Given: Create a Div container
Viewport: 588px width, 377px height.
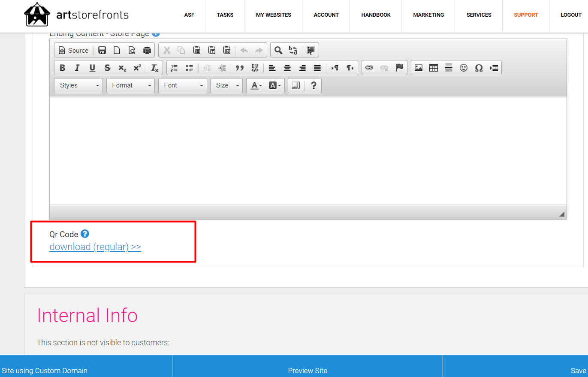Looking at the screenshot, I should pos(255,68).
